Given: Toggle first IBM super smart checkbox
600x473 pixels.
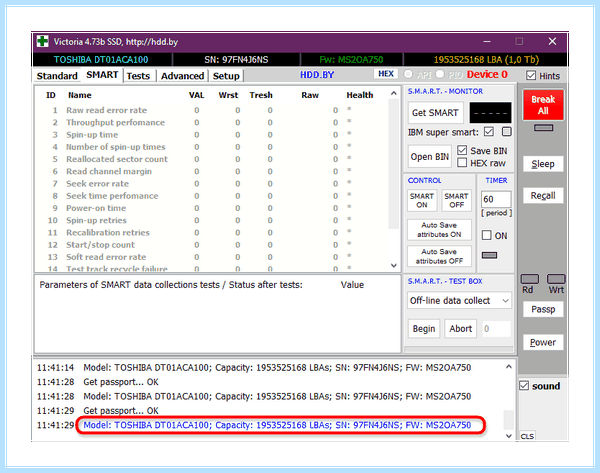Looking at the screenshot, I should [x=489, y=132].
